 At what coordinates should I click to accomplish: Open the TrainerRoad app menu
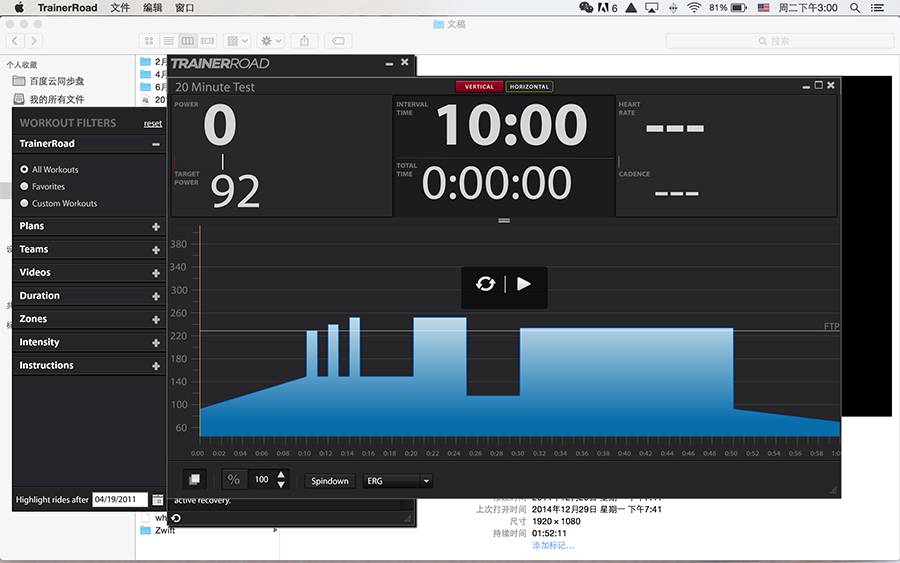tap(67, 7)
